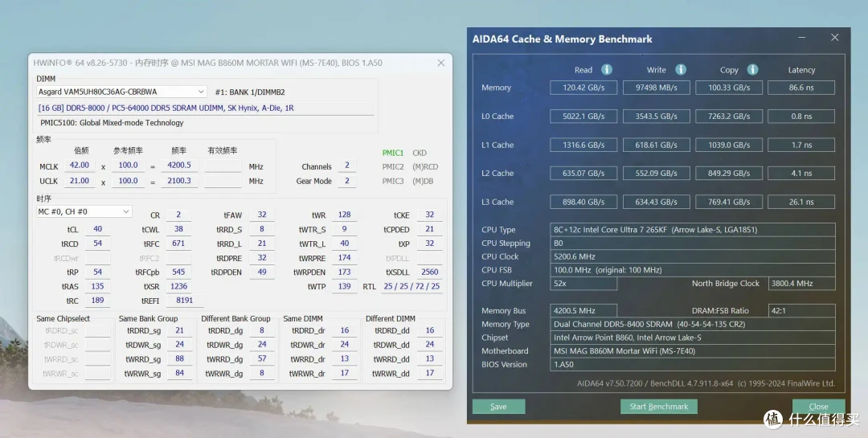Click the Start Benchmark button
This screenshot has width=868, height=438.
click(x=659, y=407)
